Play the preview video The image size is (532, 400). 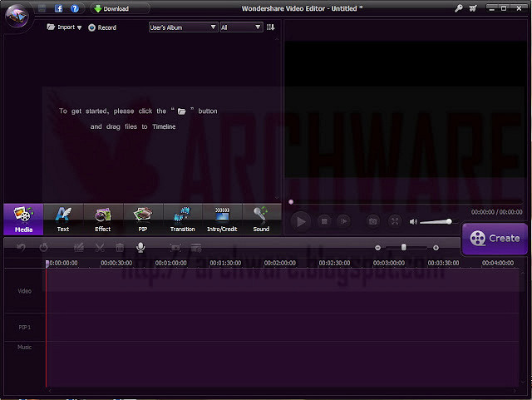(x=301, y=221)
